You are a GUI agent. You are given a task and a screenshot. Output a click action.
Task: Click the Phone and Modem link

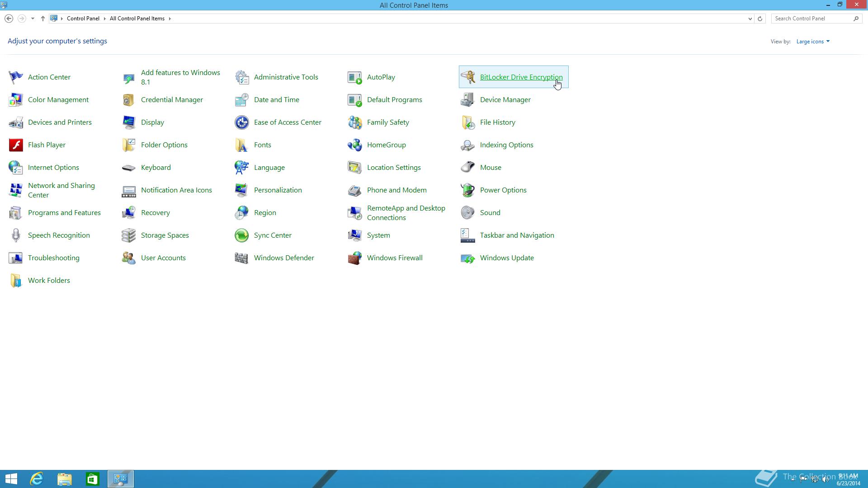coord(397,190)
